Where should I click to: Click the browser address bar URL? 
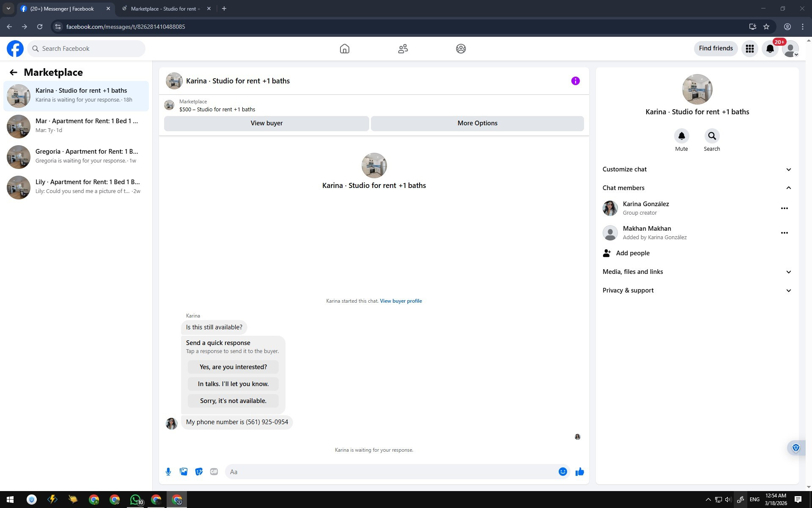point(126,27)
